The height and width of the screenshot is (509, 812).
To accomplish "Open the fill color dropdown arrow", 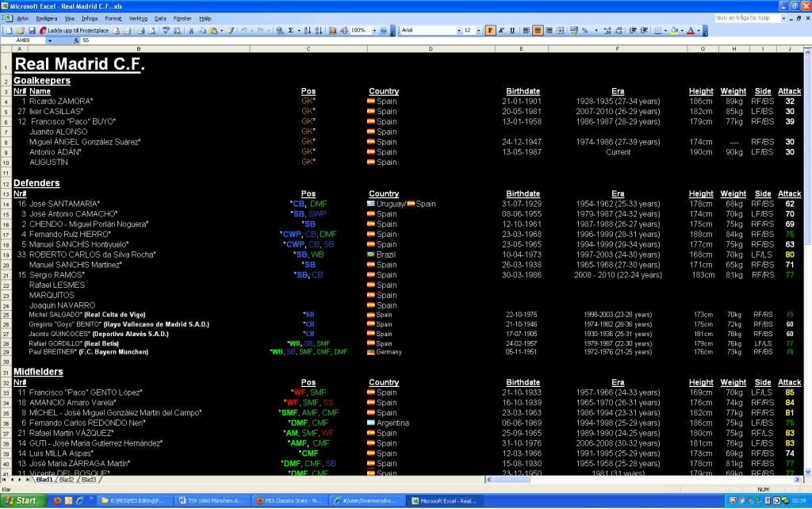I will [x=681, y=31].
